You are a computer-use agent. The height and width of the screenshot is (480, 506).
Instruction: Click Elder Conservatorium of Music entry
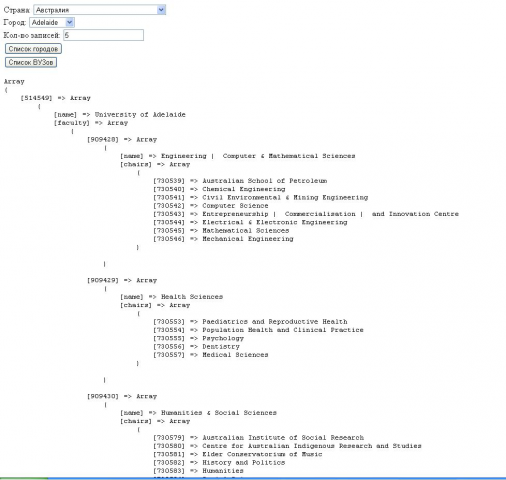(238, 454)
